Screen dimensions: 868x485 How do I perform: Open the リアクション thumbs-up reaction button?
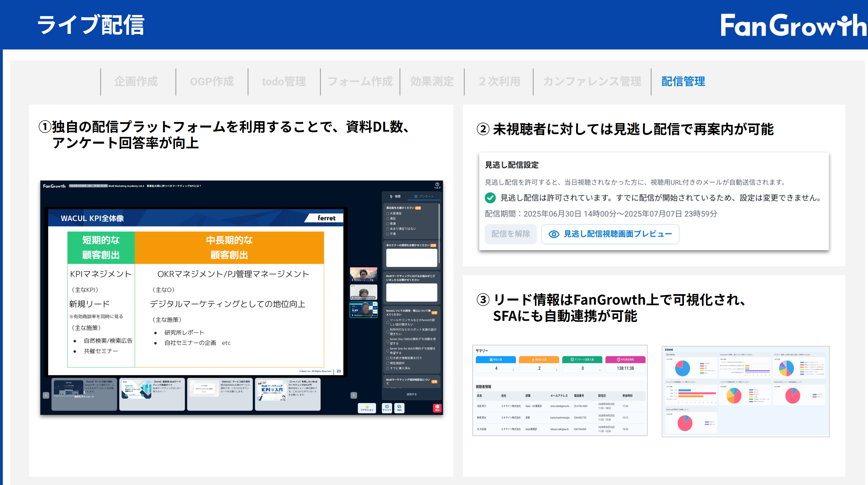tap(367, 408)
